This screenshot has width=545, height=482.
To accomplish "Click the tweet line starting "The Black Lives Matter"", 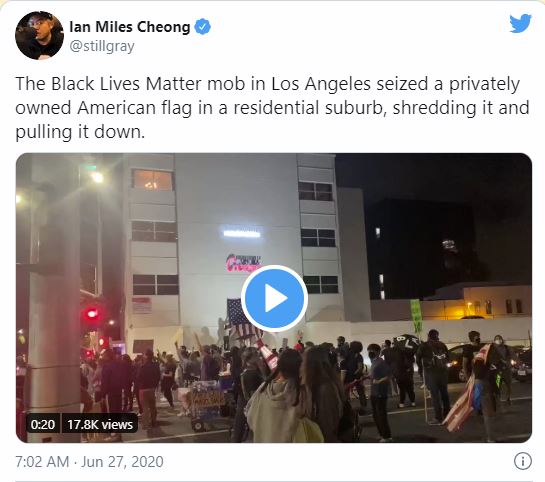I will [x=268, y=84].
